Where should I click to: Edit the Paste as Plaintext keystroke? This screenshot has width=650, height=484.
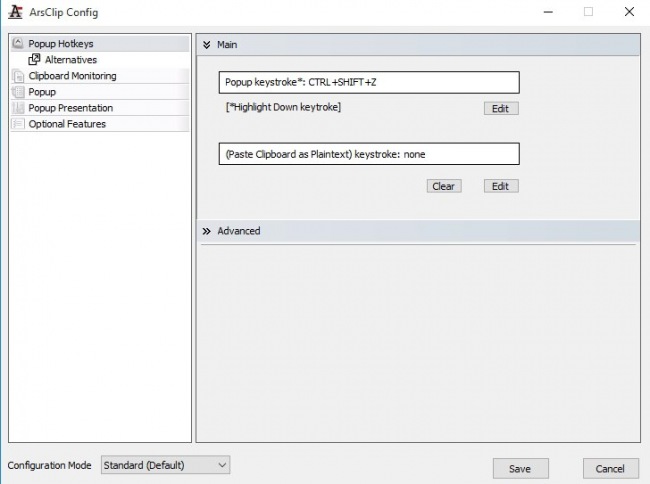point(501,186)
